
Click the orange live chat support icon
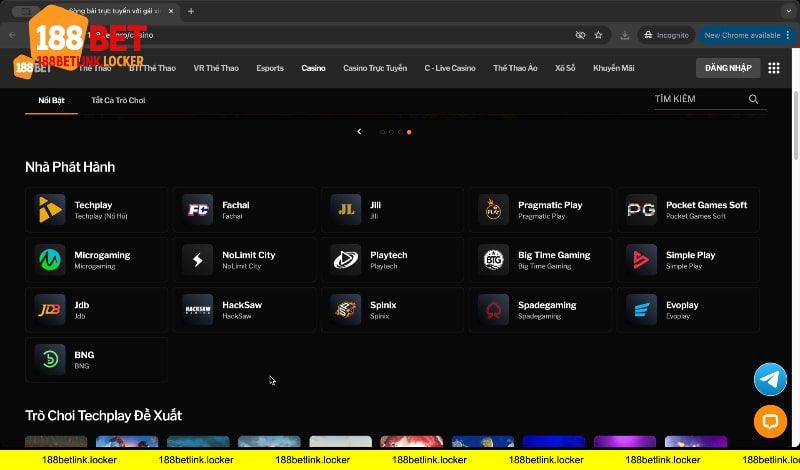(770, 422)
